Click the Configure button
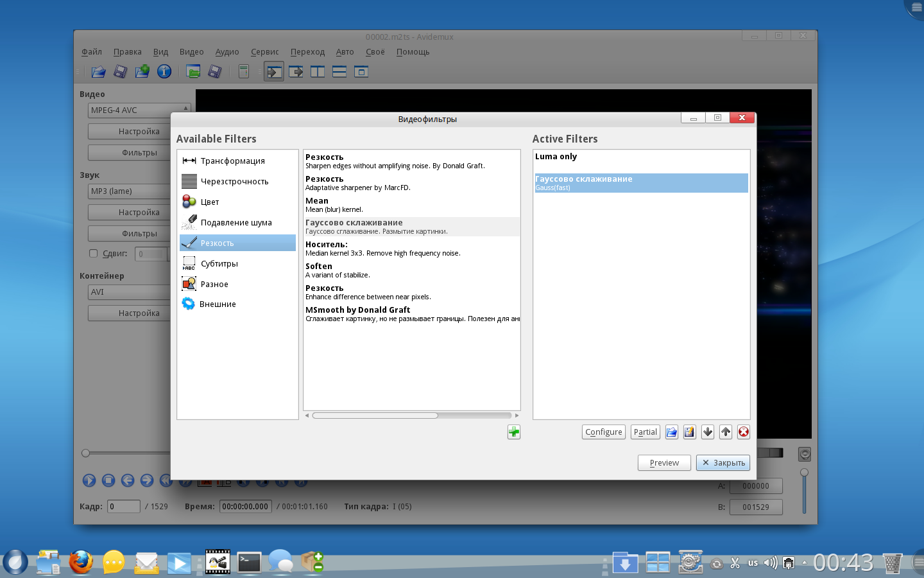The height and width of the screenshot is (578, 924). point(603,432)
